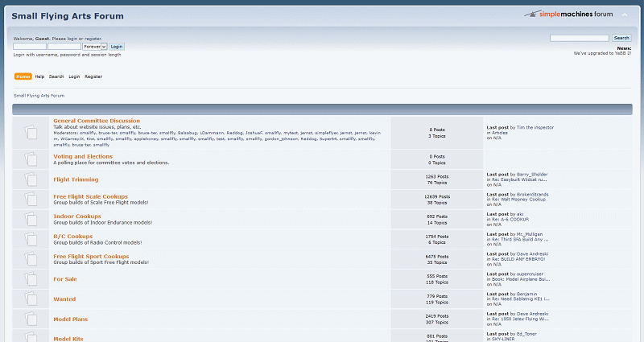Image resolution: width=644 pixels, height=342 pixels.
Task: Open the Help menu item
Action: click(x=39, y=76)
